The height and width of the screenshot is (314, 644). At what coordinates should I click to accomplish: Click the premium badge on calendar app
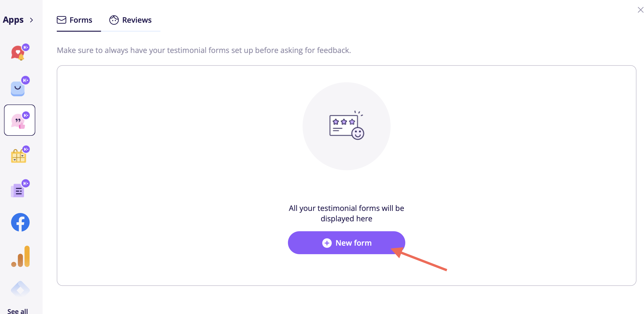coord(26,149)
